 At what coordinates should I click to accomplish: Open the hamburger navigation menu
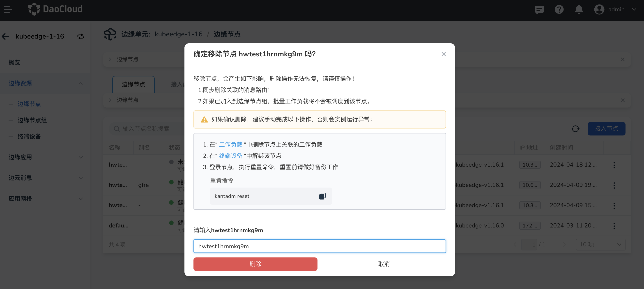point(7,9)
